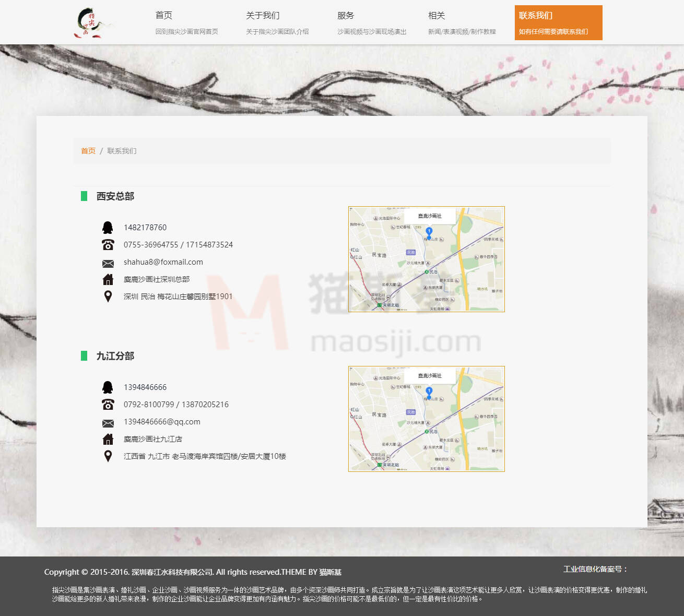The width and height of the screenshot is (684, 616).
Task: Click the orange 联系我们 nav button
Action: click(558, 23)
